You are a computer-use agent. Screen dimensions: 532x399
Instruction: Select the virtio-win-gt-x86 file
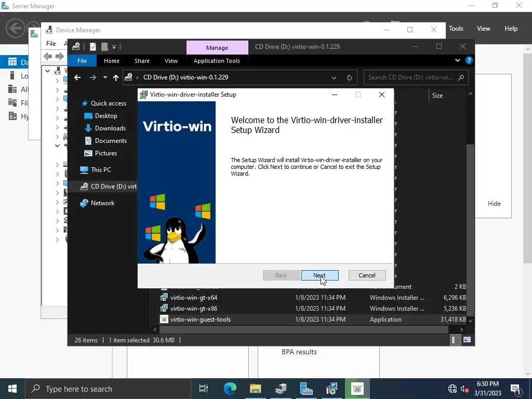click(194, 309)
